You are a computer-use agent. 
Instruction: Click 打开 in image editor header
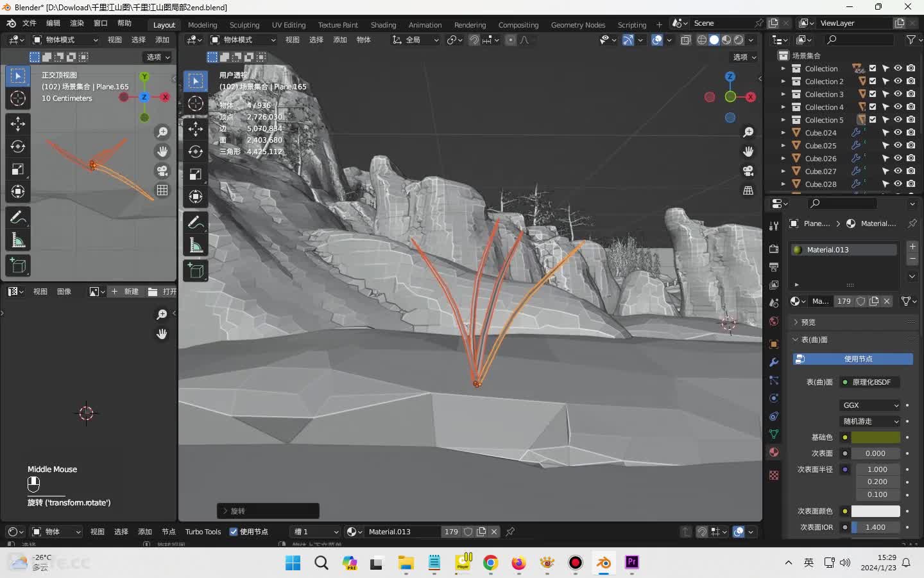point(162,292)
